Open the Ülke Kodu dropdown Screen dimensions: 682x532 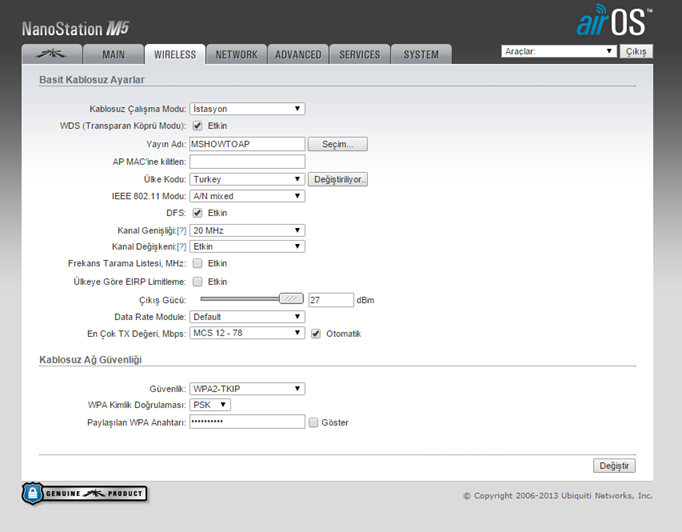(247, 179)
